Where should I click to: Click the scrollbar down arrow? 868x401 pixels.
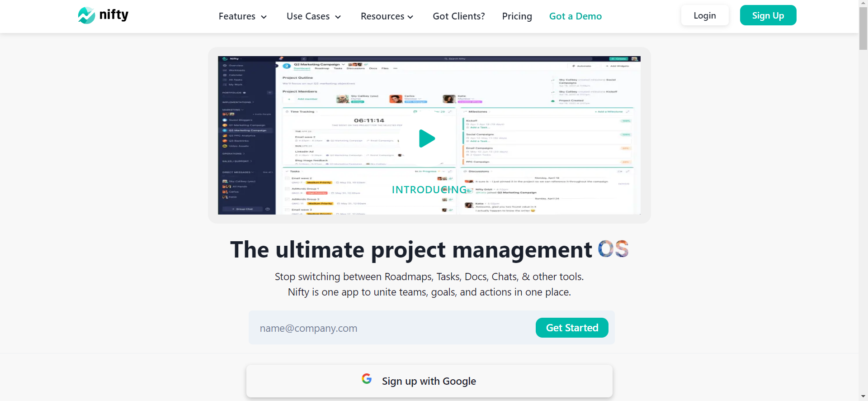pyautogui.click(x=863, y=397)
